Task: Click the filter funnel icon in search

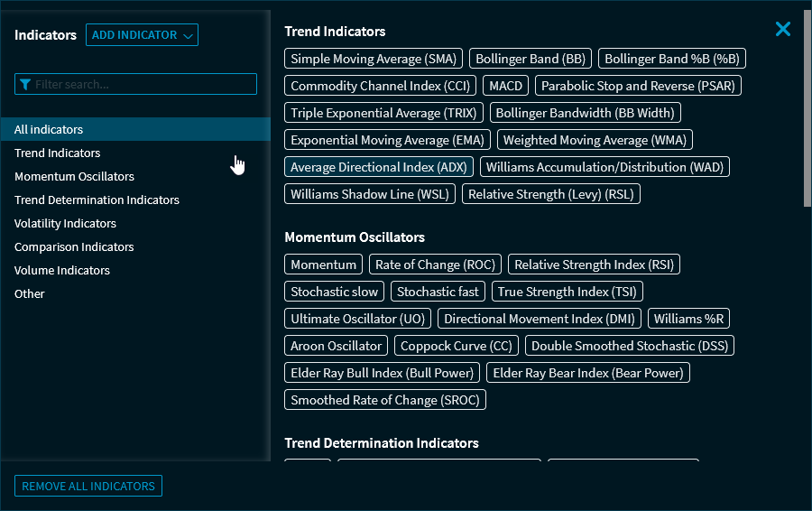Action: click(x=25, y=84)
